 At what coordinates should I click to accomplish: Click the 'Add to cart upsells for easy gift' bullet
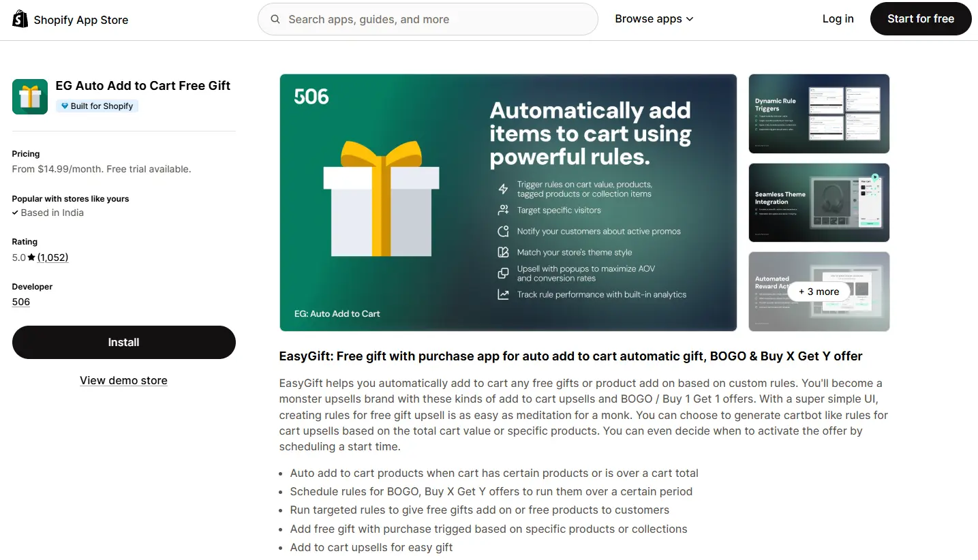371,547
